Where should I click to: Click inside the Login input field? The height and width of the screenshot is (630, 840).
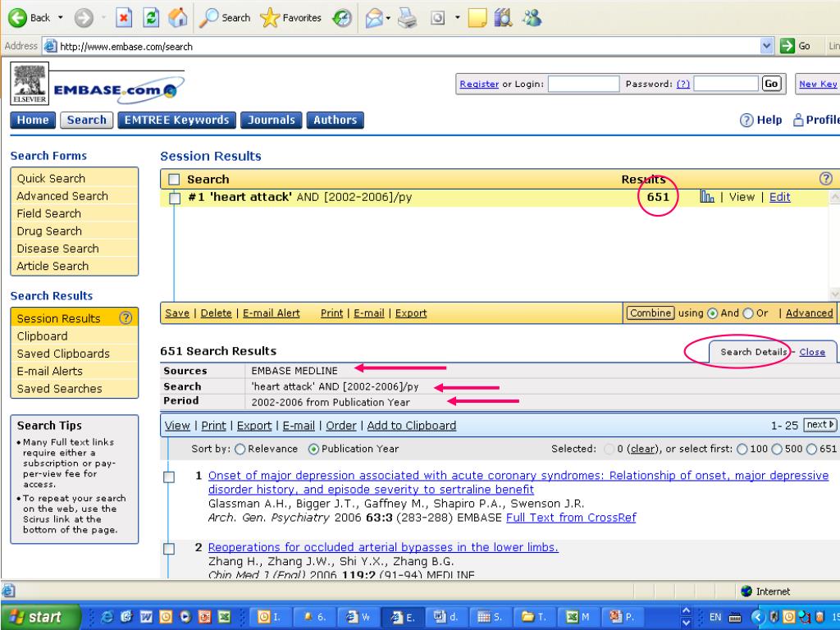click(583, 84)
